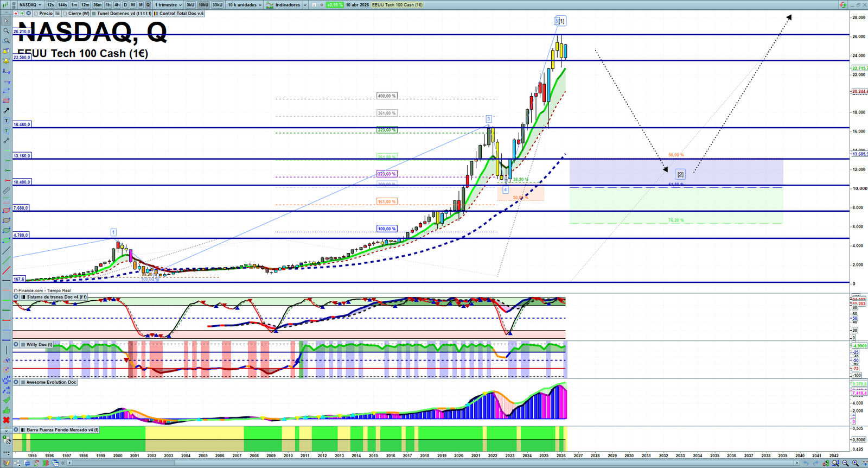
Task: Close the Willy Doc indicator panel
Action: [16, 345]
